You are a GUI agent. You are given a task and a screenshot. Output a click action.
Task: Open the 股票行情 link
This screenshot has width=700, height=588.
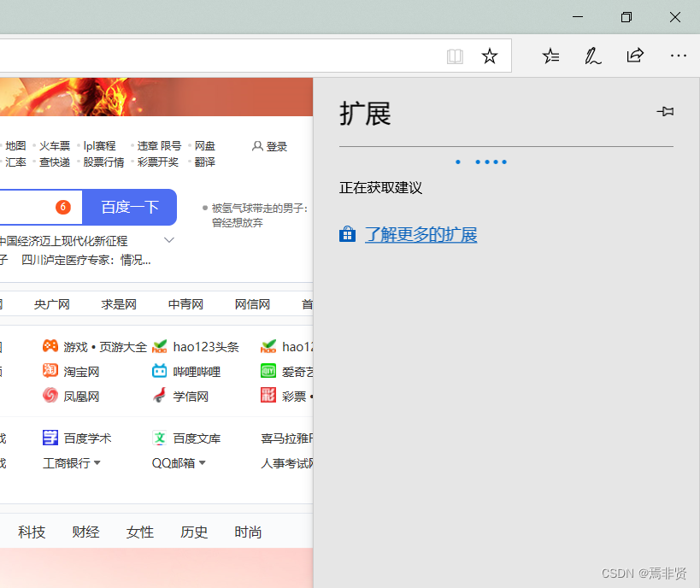click(103, 162)
